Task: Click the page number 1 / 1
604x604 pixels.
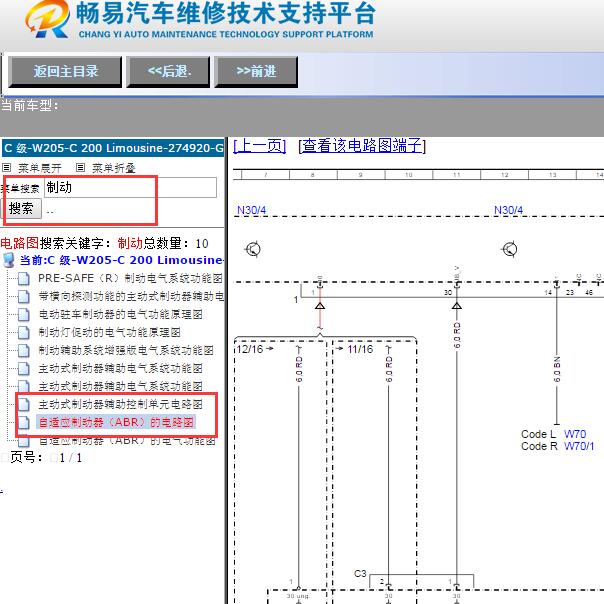Action: 71,458
